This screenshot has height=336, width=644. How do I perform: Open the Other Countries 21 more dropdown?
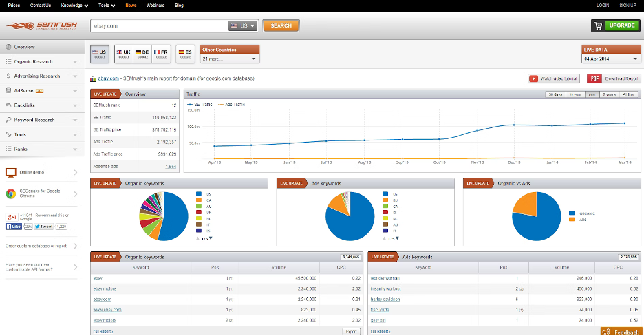tap(230, 59)
